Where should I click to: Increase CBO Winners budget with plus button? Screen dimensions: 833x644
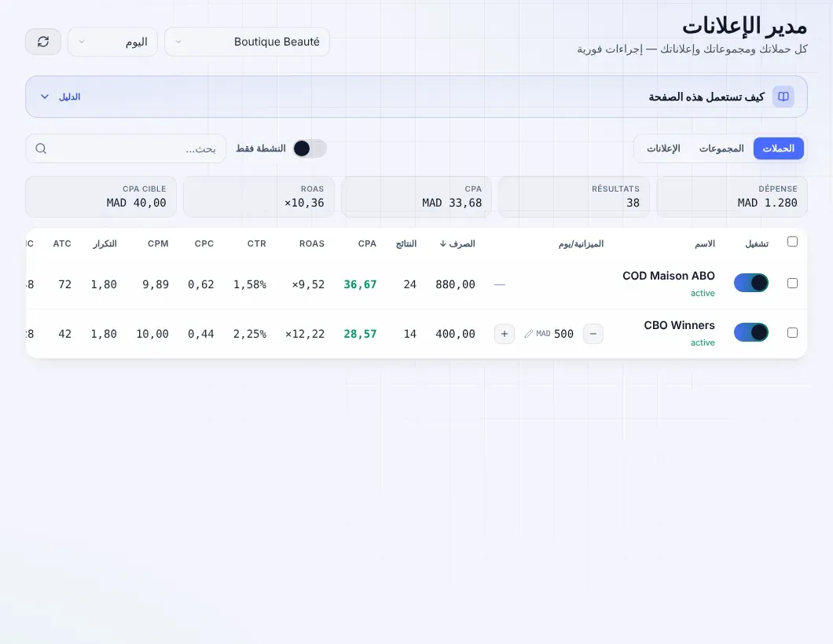coord(505,334)
